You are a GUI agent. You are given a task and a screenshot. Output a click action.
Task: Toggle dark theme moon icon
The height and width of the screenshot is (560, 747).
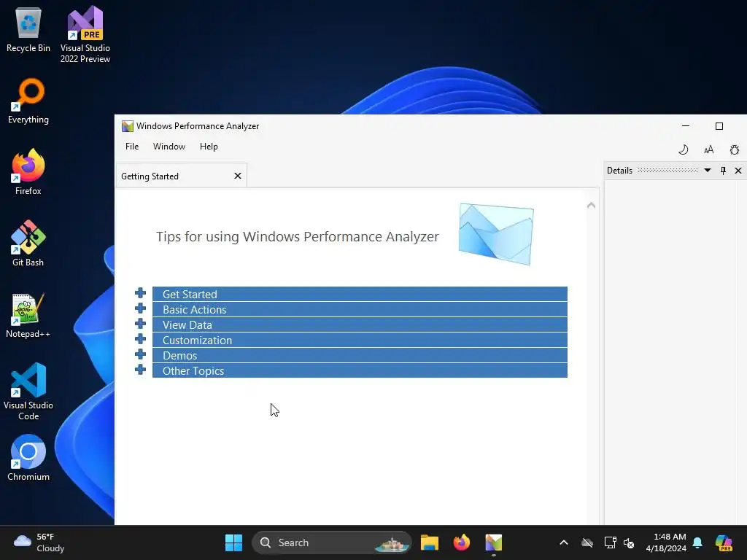[683, 149]
